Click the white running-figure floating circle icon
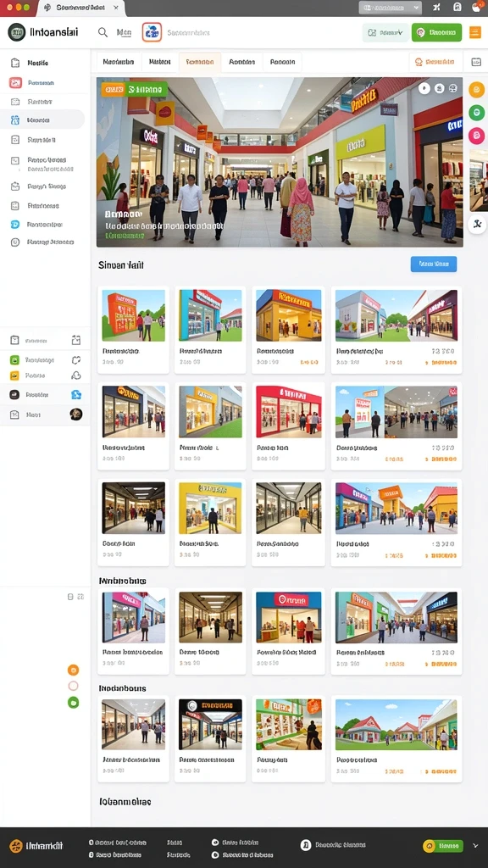This screenshot has height=868, width=488. (x=476, y=224)
